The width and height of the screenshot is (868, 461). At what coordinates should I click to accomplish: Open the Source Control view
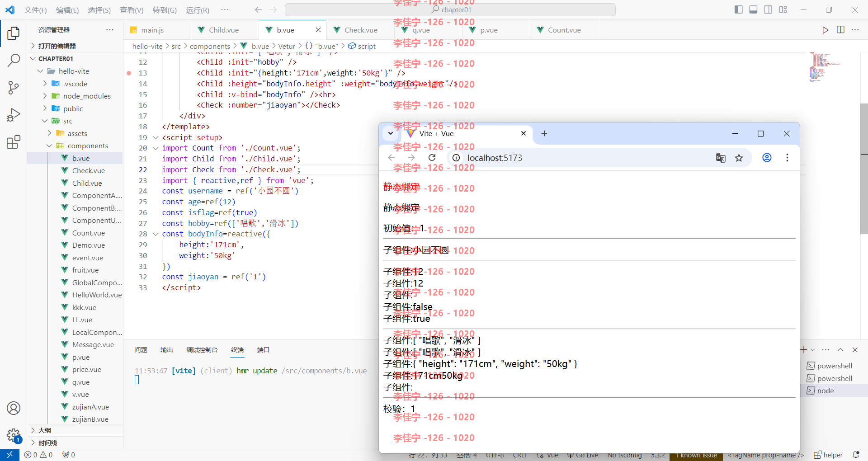14,88
